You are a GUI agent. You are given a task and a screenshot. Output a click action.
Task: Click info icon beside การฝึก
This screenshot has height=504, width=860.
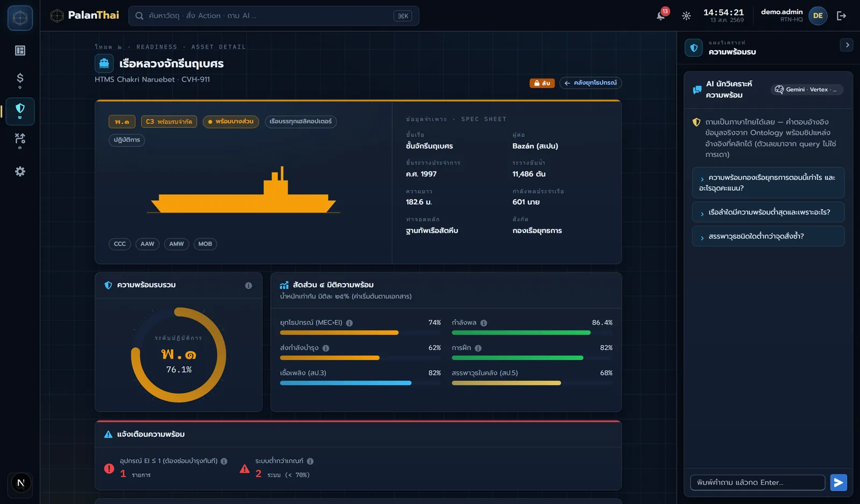[478, 348]
